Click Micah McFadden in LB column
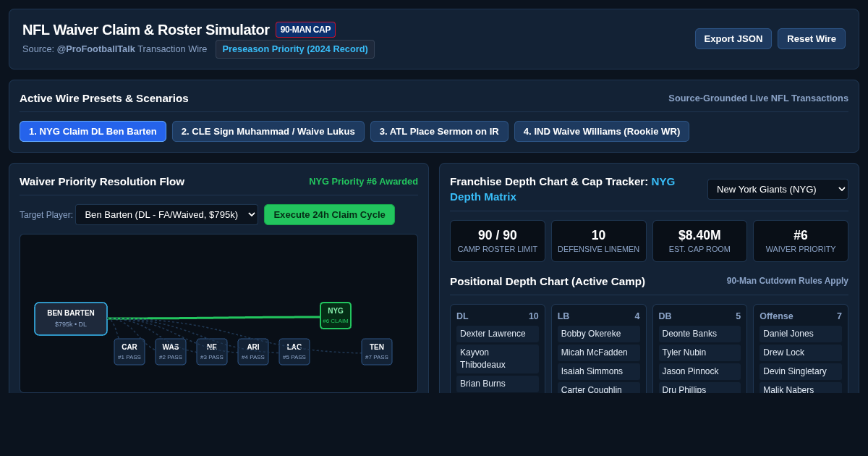The height and width of the screenshot is (456, 868). 599,352
